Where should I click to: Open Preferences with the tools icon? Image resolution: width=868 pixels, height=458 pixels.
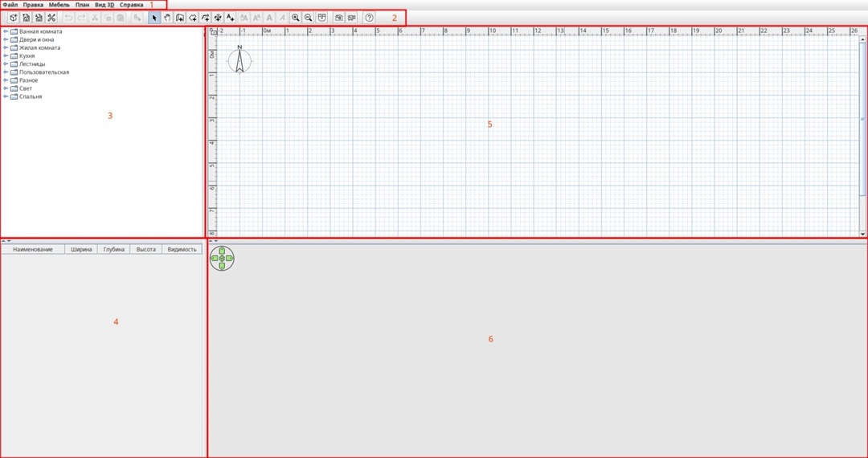tap(51, 18)
